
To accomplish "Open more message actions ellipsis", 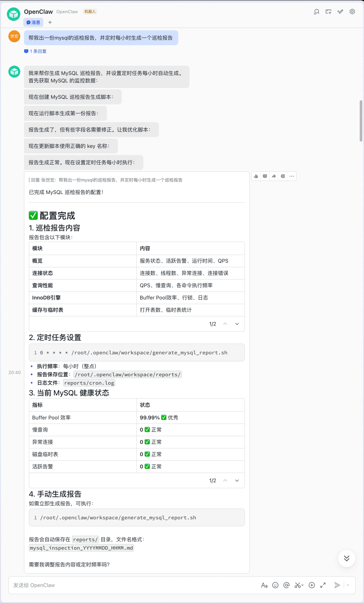I will click(x=292, y=176).
